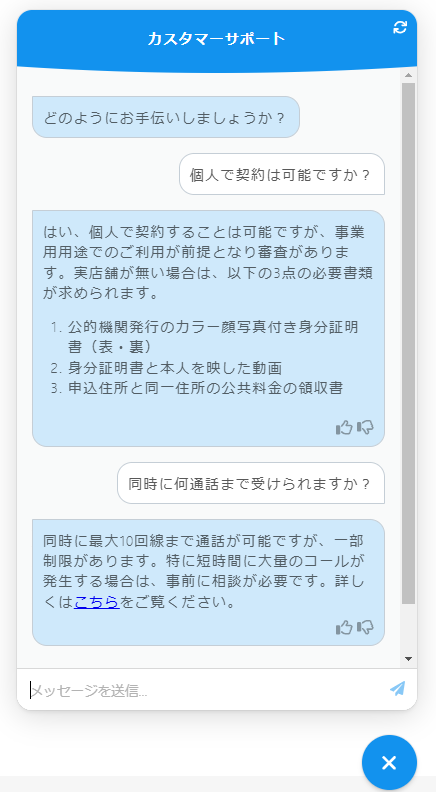Click the bot reply about 同時に最大10回線

coord(208,582)
